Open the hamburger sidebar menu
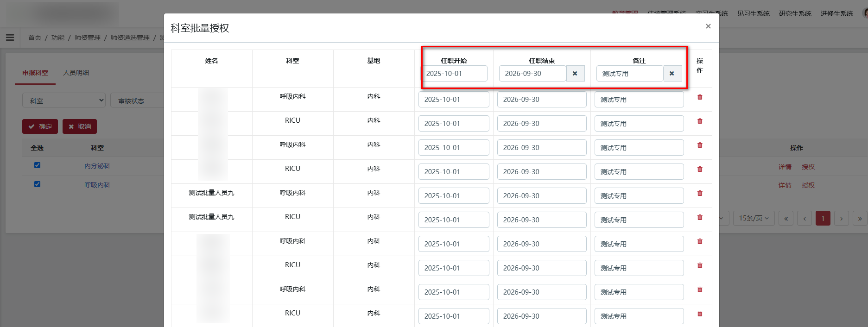This screenshot has height=327, width=868. coord(10,38)
